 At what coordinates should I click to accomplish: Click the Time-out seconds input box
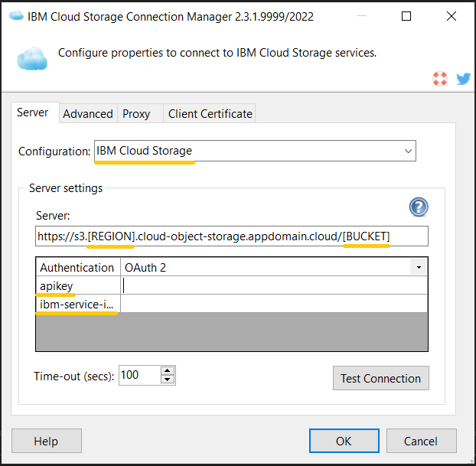coord(139,375)
